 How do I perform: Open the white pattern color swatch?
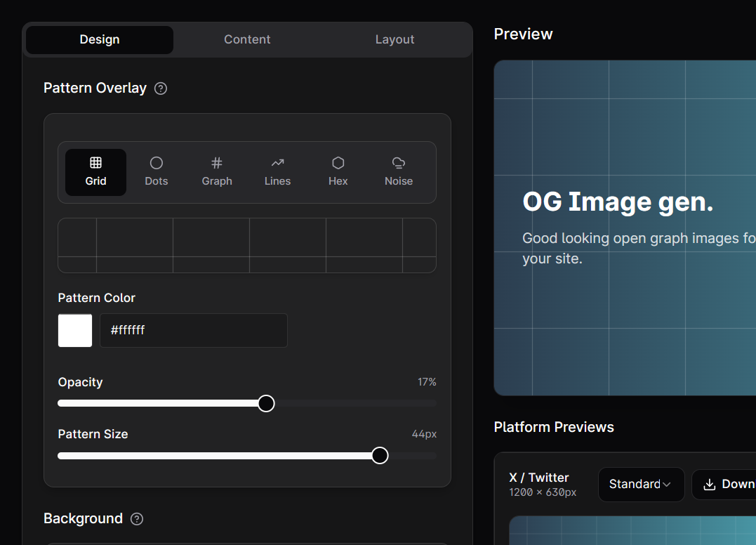(75, 330)
